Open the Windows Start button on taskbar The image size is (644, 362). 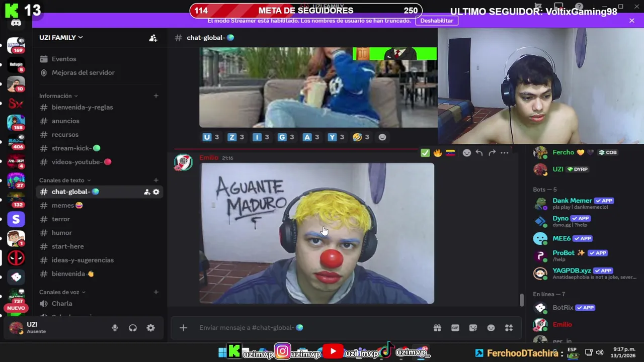[x=222, y=353]
